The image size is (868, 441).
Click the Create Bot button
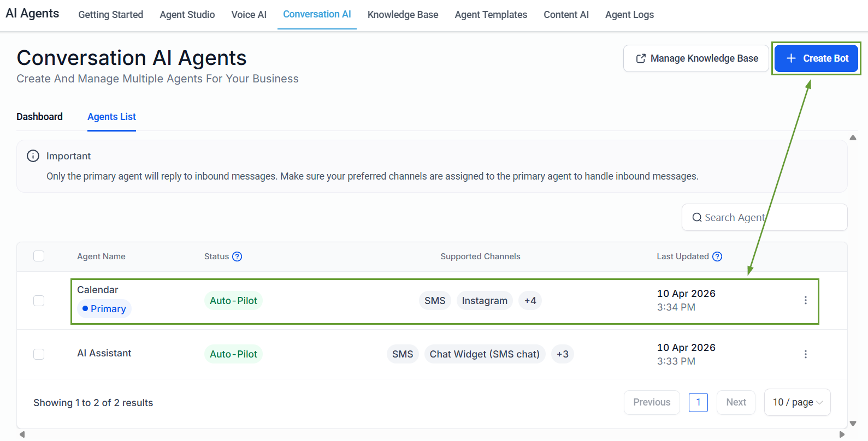(x=816, y=58)
